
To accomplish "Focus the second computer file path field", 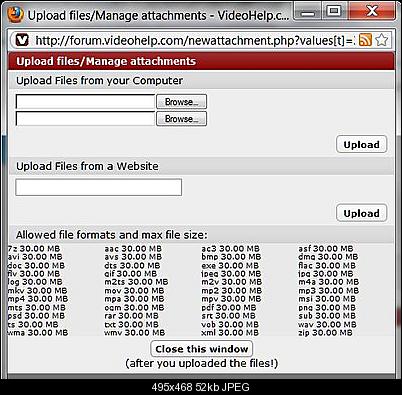I will coord(85,119).
